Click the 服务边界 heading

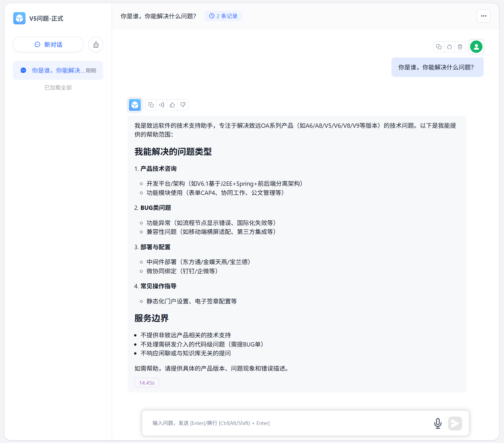[x=152, y=318]
